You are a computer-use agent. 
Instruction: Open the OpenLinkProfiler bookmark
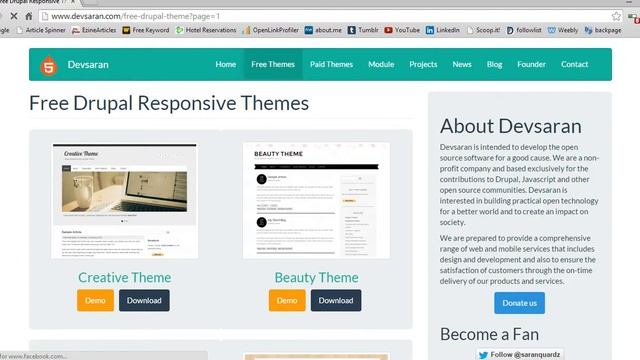(271, 30)
